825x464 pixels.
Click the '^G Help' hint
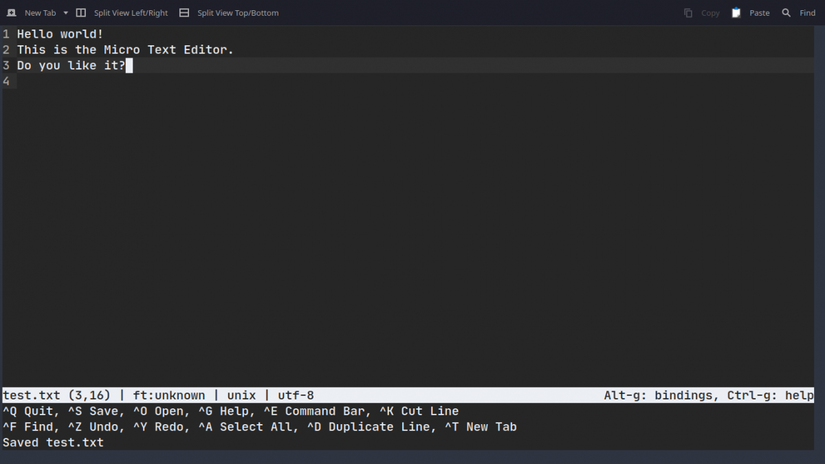pos(223,411)
